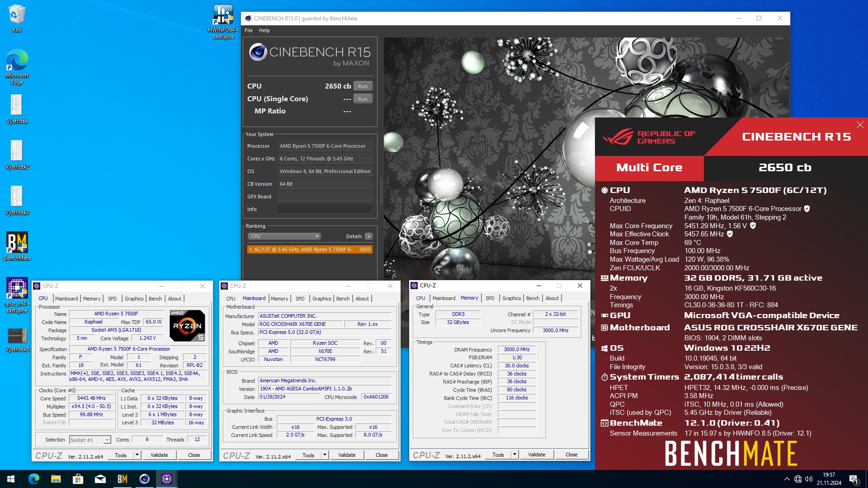Click the Info field in Your System
Image resolution: width=868 pixels, height=488 pixels.
pyautogui.click(x=325, y=209)
